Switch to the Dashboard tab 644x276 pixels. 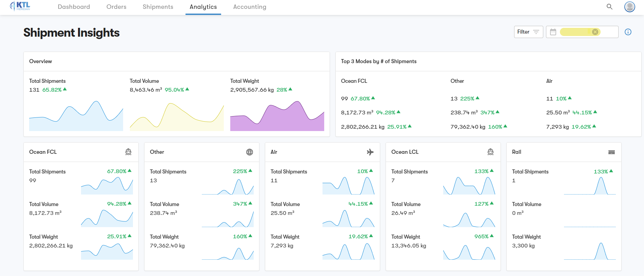point(74,7)
